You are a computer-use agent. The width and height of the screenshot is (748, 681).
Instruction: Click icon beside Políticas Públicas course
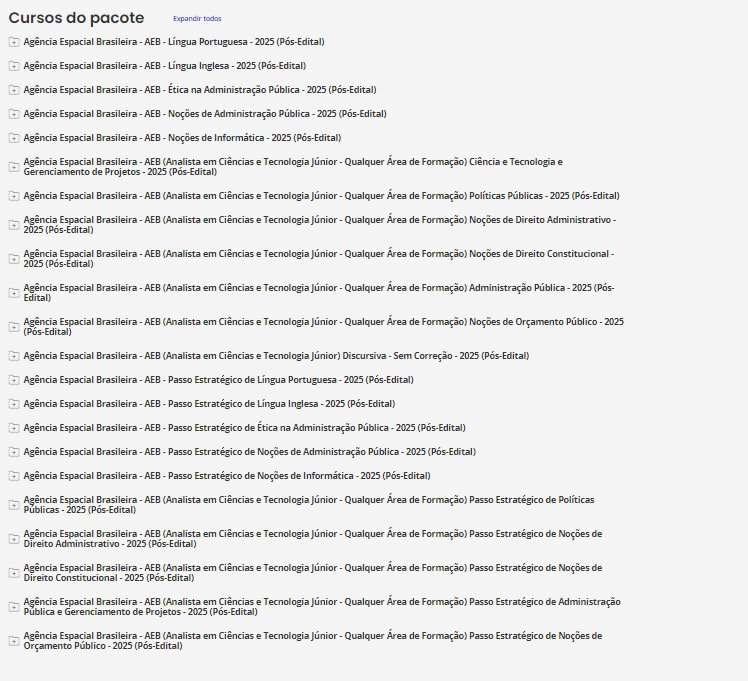[13, 196]
